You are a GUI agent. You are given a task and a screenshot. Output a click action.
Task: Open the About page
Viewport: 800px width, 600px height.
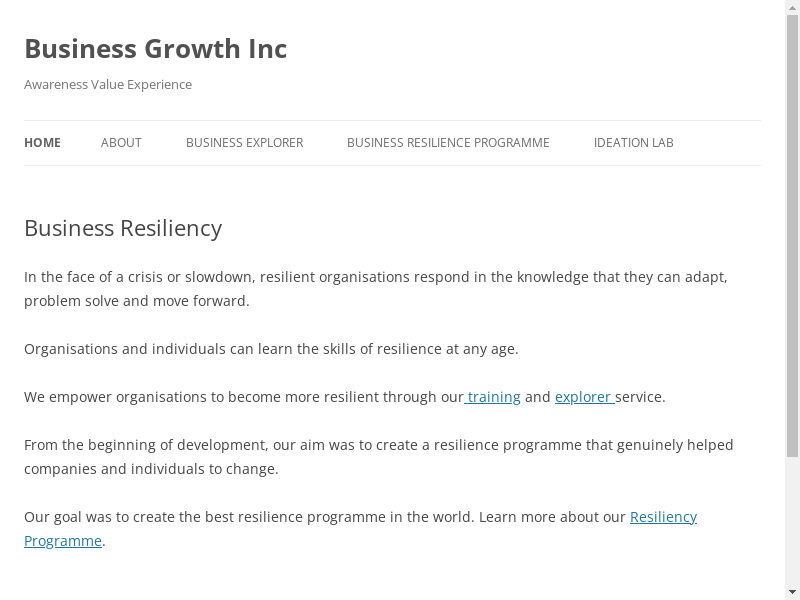pos(121,143)
